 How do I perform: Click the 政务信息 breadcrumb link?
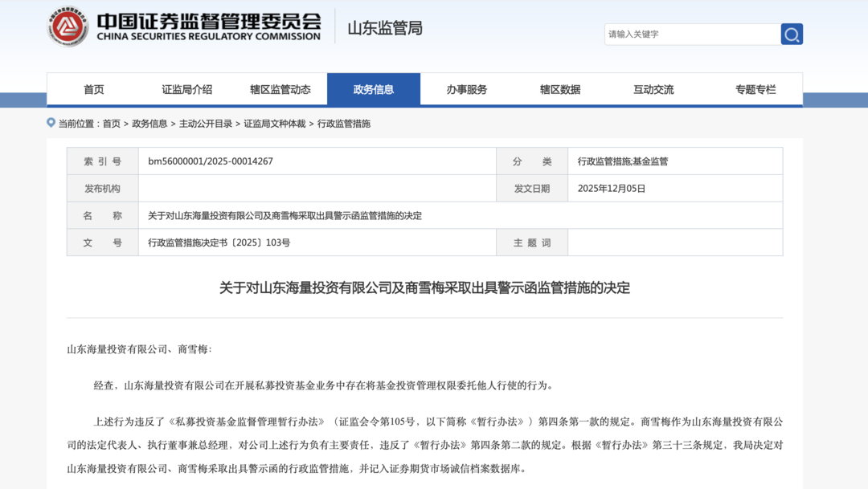(x=149, y=124)
